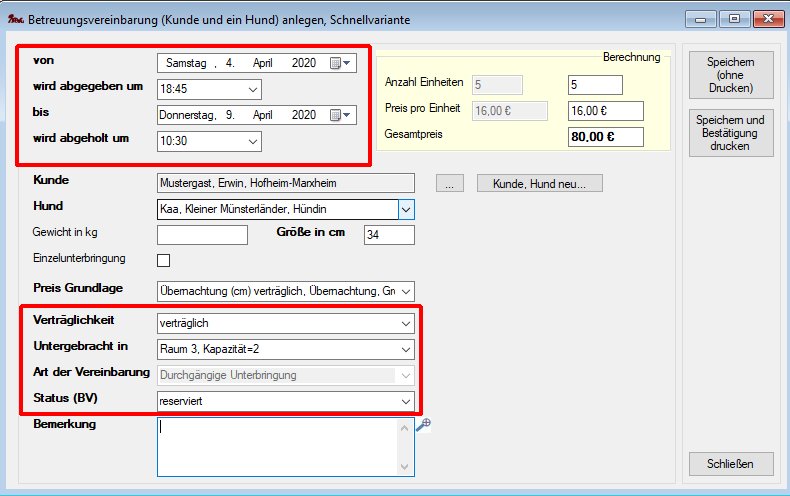
Task: Expand the 'wird abgeholt um' time dropdown
Action: point(252,141)
